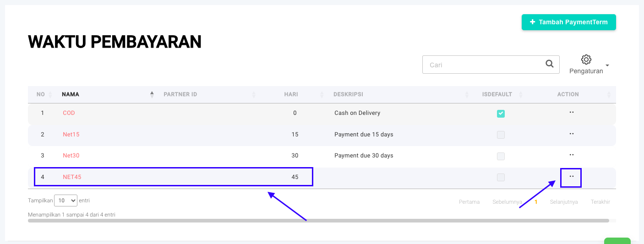Click the horizontal scrollbar under table
644x244 pixels.
click(x=318, y=221)
